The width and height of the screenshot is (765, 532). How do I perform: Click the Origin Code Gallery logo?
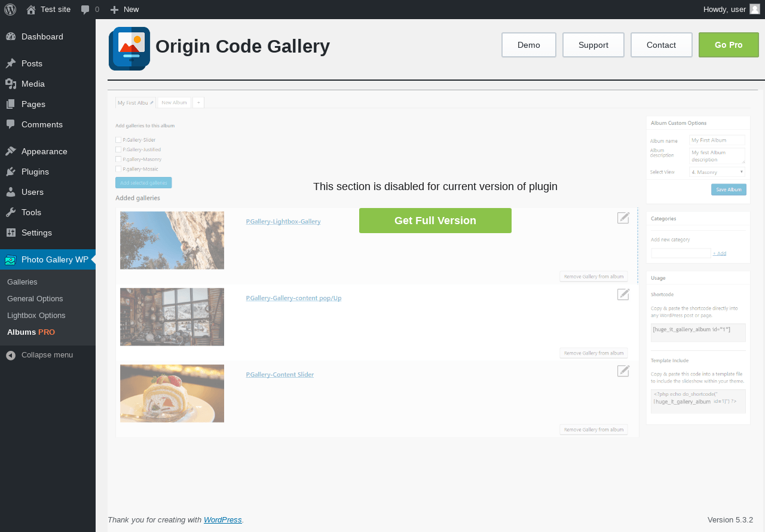[x=129, y=48]
